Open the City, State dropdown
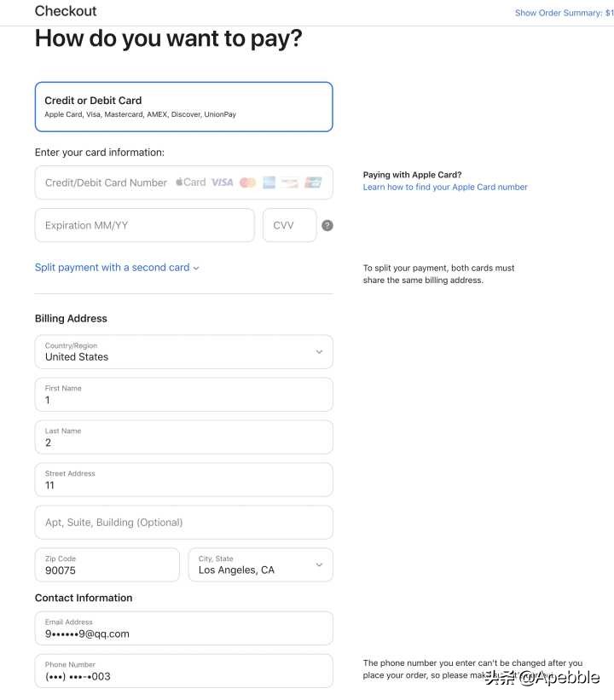This screenshot has width=614, height=700. pyautogui.click(x=260, y=564)
